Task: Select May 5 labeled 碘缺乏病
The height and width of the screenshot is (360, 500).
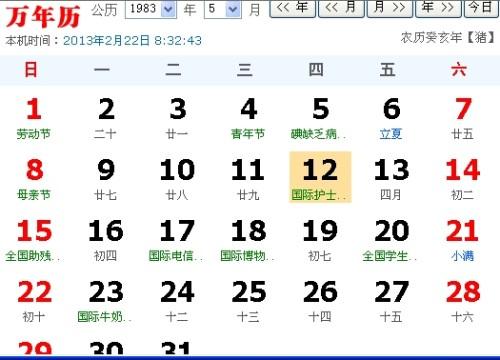Action: [x=320, y=118]
